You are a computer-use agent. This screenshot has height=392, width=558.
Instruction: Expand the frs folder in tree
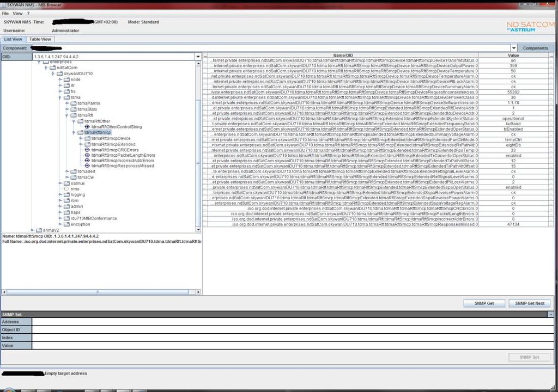60,91
